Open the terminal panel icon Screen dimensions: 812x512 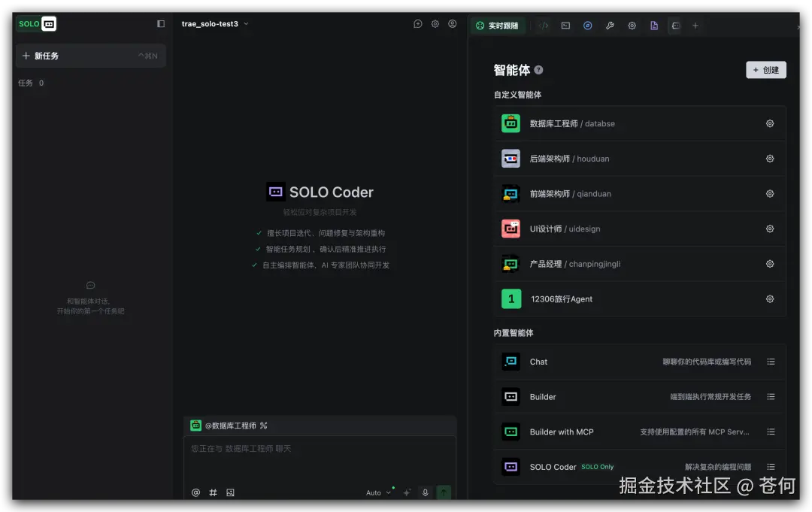pos(566,25)
